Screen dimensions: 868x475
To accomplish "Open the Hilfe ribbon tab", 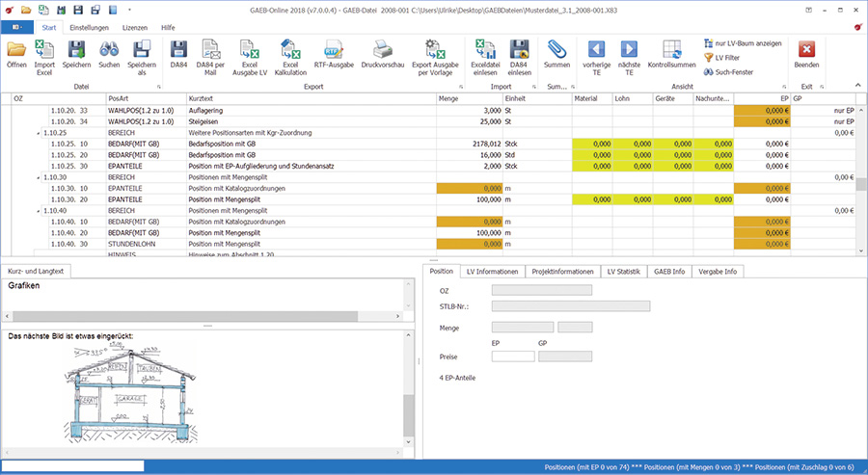I will [168, 27].
